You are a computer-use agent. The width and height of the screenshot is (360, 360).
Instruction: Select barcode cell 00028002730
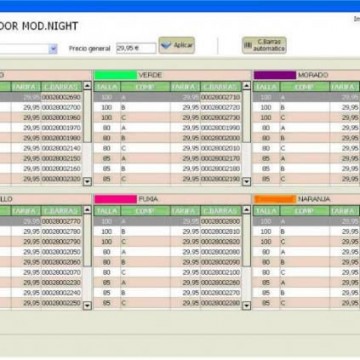(x=221, y=118)
